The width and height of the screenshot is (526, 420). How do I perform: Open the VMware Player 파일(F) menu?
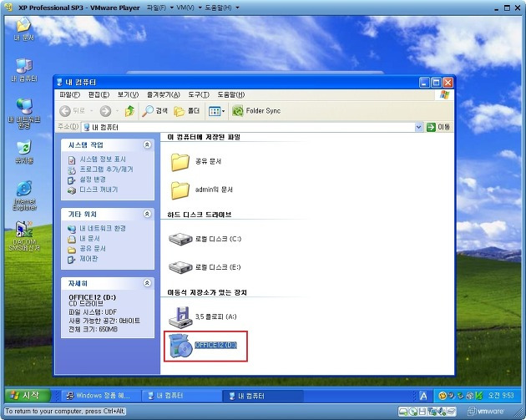[160, 8]
